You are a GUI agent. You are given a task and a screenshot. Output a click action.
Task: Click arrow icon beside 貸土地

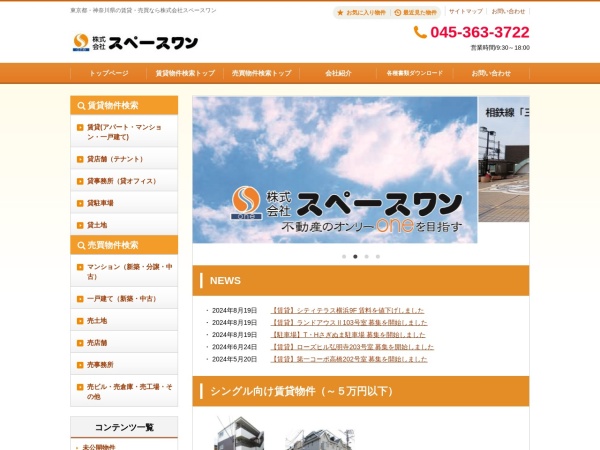pyautogui.click(x=80, y=225)
